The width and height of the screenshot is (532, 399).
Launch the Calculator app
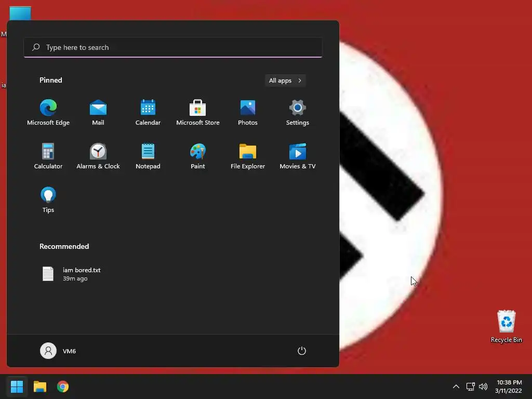(x=48, y=156)
